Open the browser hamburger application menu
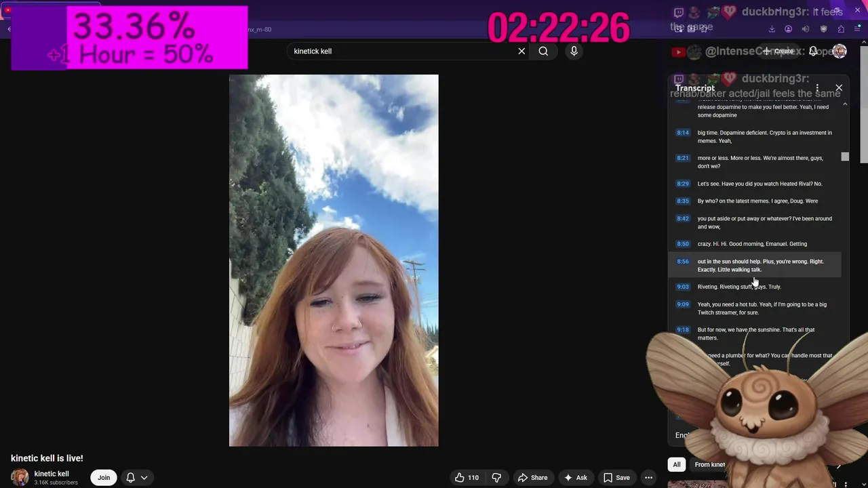Screen dimensions: 868x488 (858, 29)
